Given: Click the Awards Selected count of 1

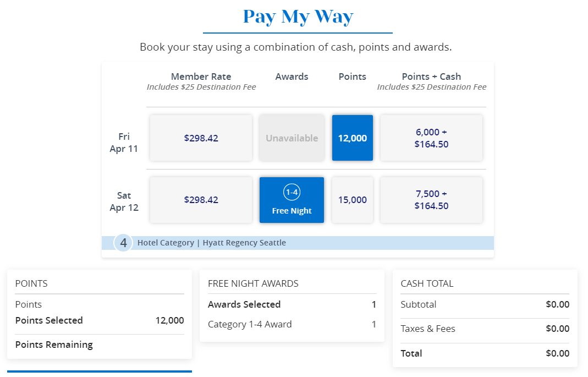Looking at the screenshot, I should pyautogui.click(x=373, y=304).
